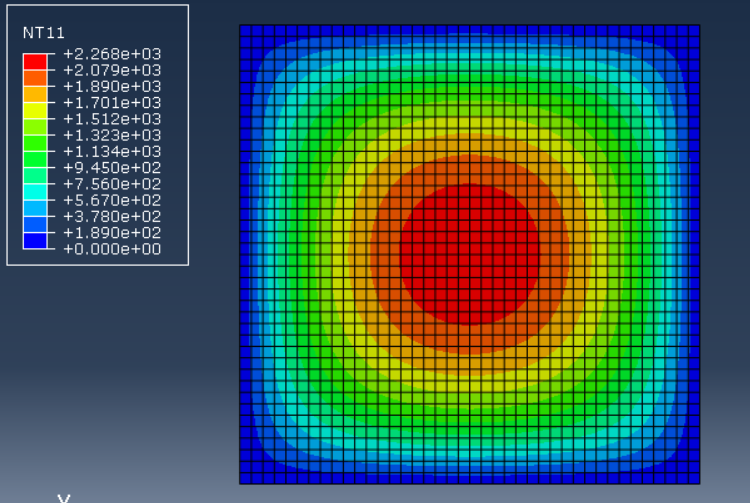750x503 pixels.
Task: Select the cyan legend color swatch
Action: pyautogui.click(x=35, y=192)
